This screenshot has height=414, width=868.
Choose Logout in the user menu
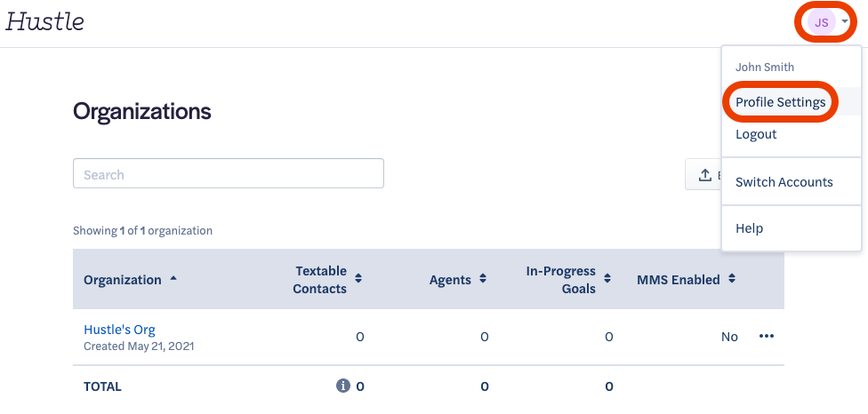click(756, 134)
